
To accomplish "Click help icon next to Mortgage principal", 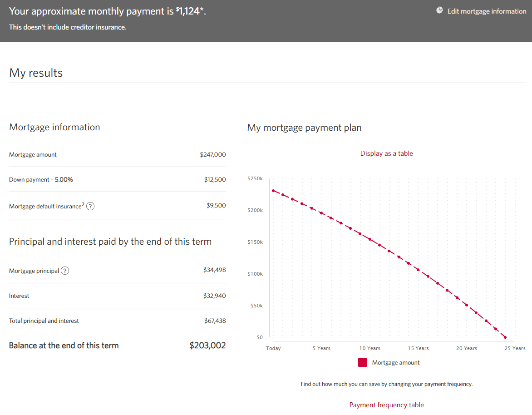I will (65, 271).
